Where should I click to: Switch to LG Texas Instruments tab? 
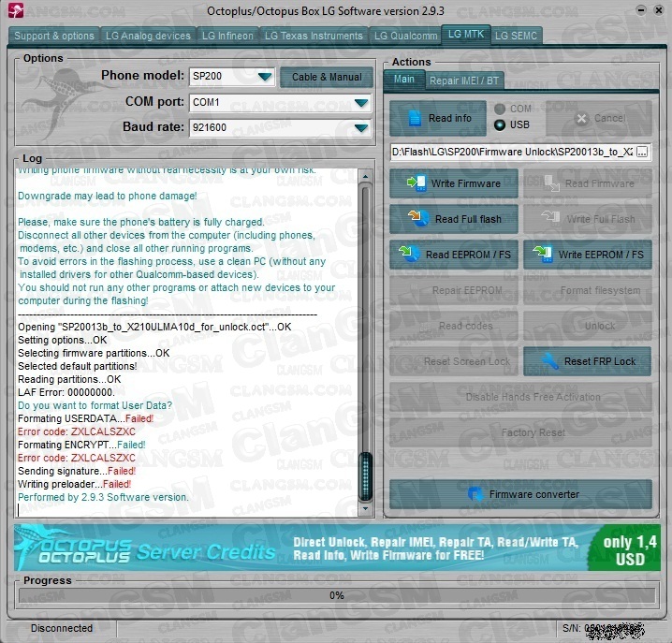[x=314, y=36]
